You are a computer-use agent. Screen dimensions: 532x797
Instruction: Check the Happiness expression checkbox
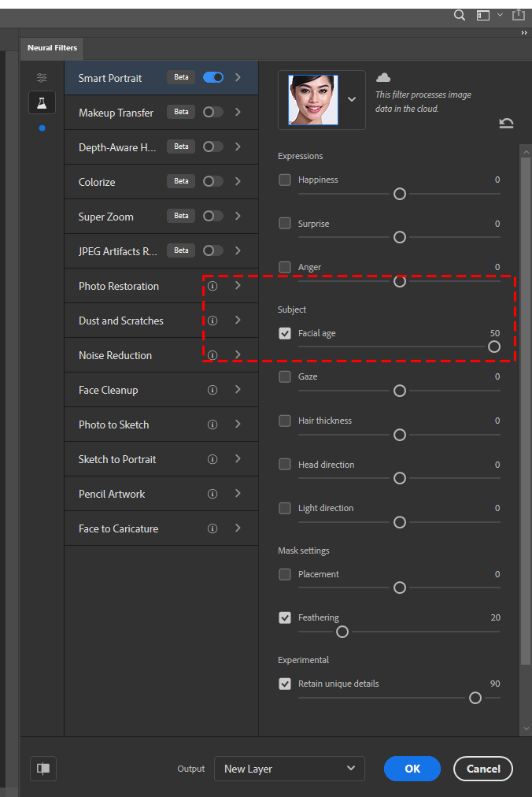285,180
